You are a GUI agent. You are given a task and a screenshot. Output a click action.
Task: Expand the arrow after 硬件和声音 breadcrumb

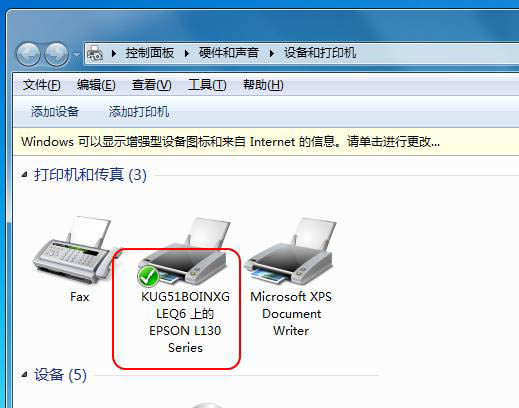tap(272, 53)
